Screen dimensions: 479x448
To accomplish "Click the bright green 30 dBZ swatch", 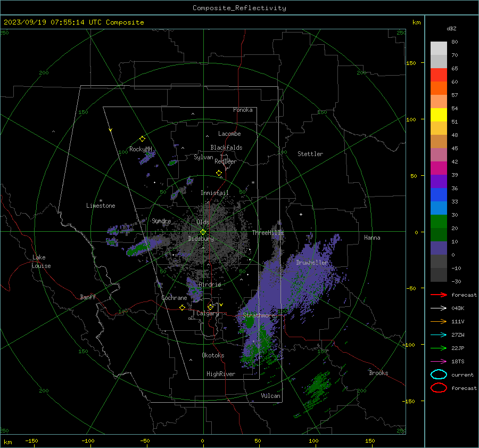I will coord(439,221).
